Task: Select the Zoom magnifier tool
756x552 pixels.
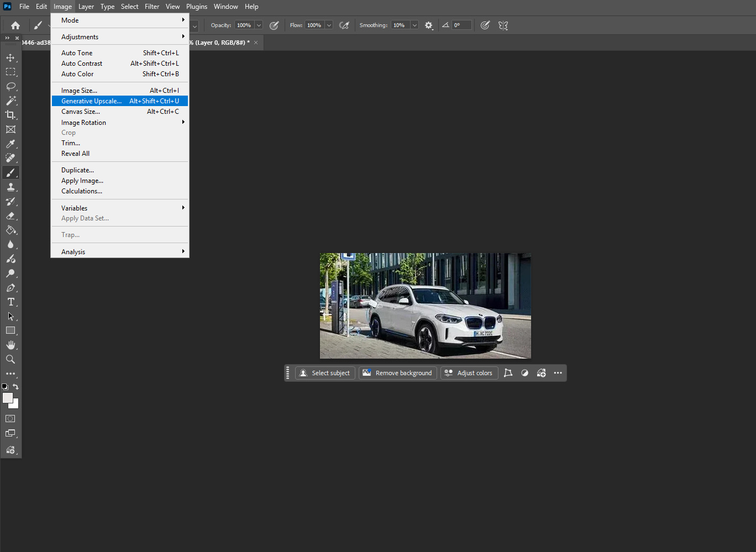Action: pyautogui.click(x=11, y=359)
